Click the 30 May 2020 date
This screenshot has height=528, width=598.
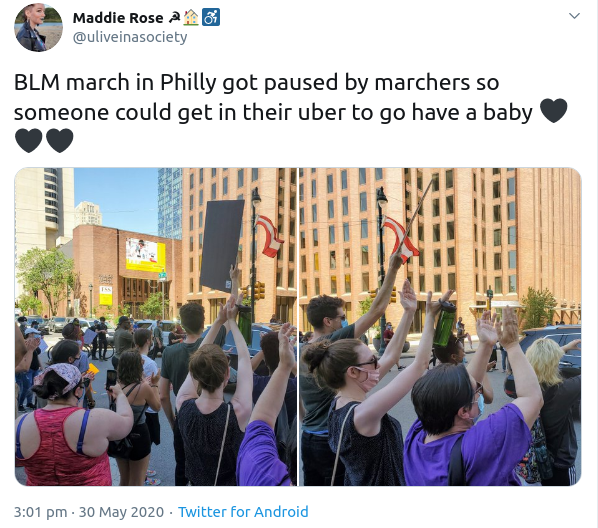pyautogui.click(x=121, y=512)
